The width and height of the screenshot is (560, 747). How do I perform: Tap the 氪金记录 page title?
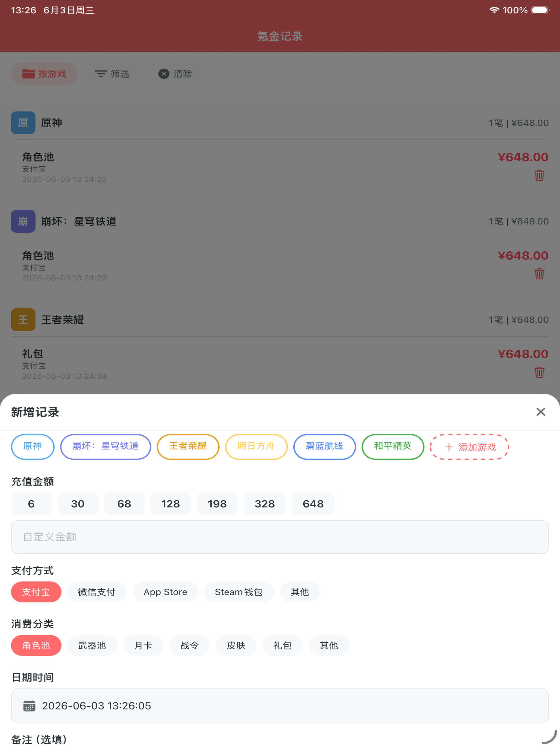point(280,36)
